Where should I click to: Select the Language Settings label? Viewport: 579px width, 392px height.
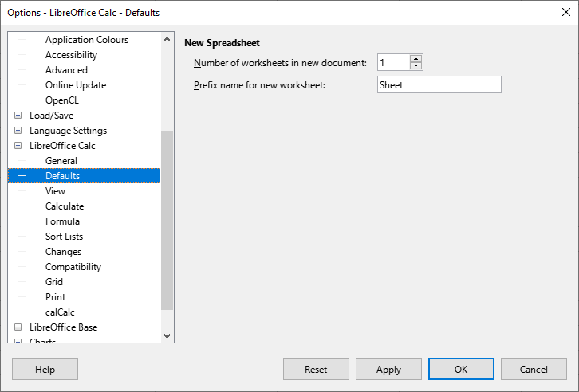pyautogui.click(x=68, y=131)
